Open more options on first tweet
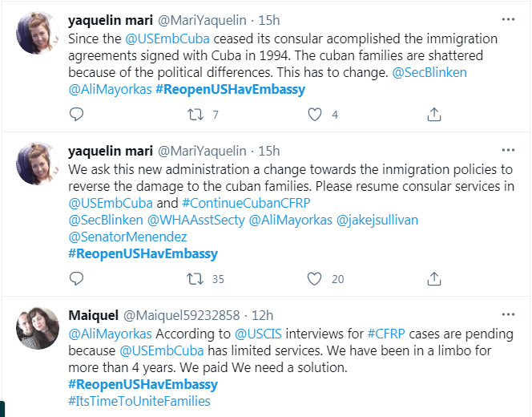 [508, 19]
